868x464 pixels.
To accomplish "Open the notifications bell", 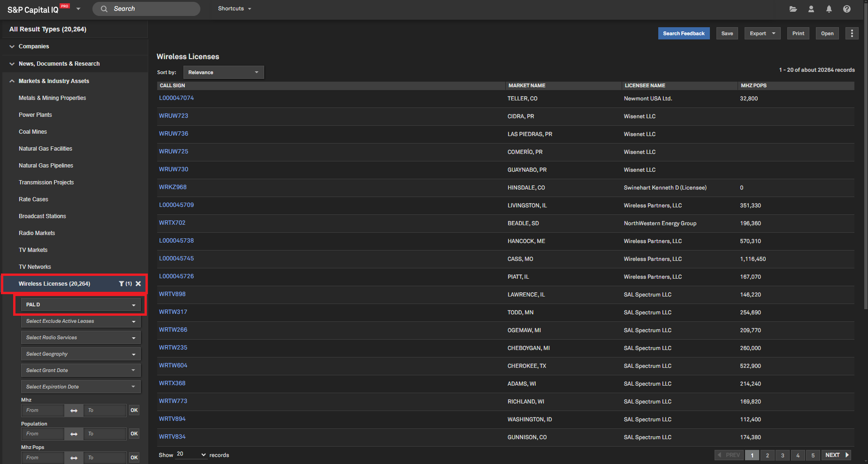I will (829, 9).
